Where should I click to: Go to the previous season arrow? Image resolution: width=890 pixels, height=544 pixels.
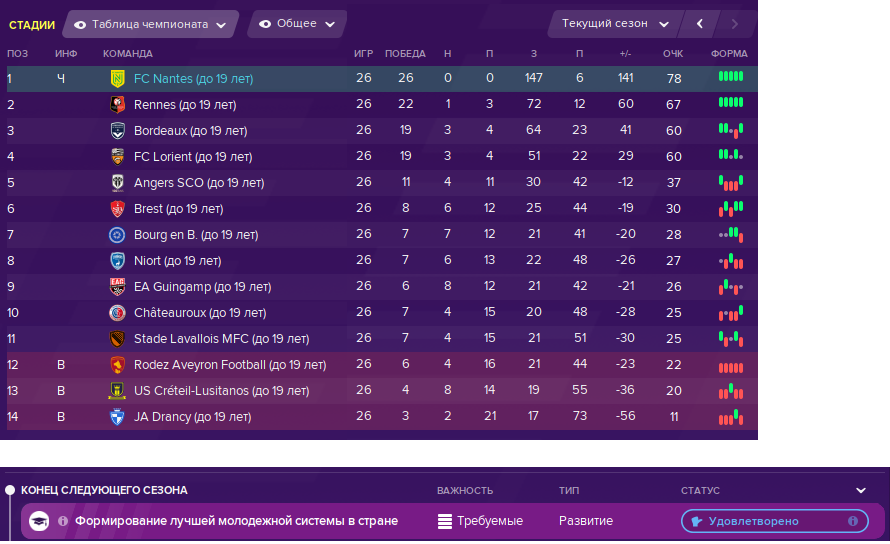700,24
